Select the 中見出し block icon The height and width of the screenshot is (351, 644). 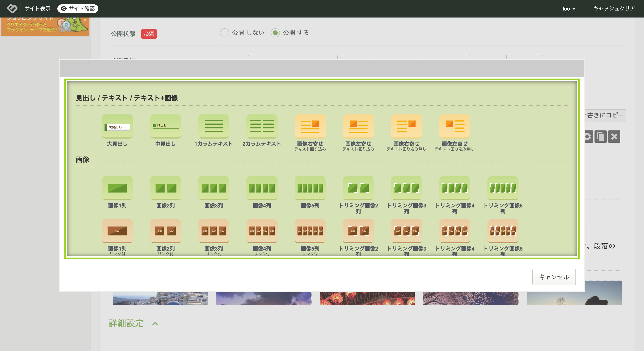click(x=166, y=126)
